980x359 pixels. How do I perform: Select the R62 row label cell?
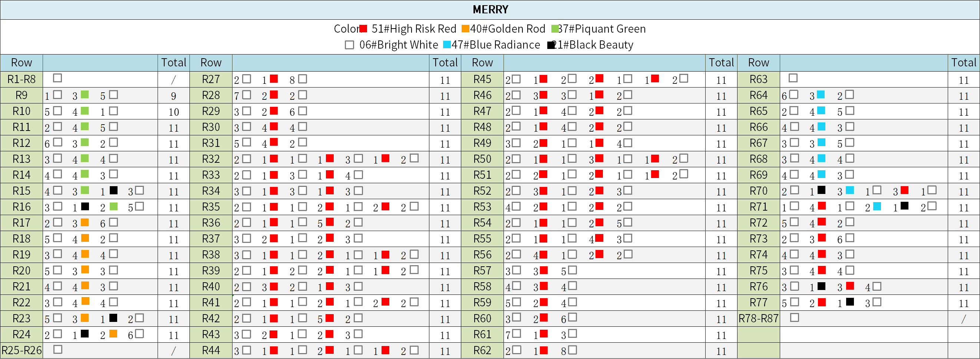482,350
